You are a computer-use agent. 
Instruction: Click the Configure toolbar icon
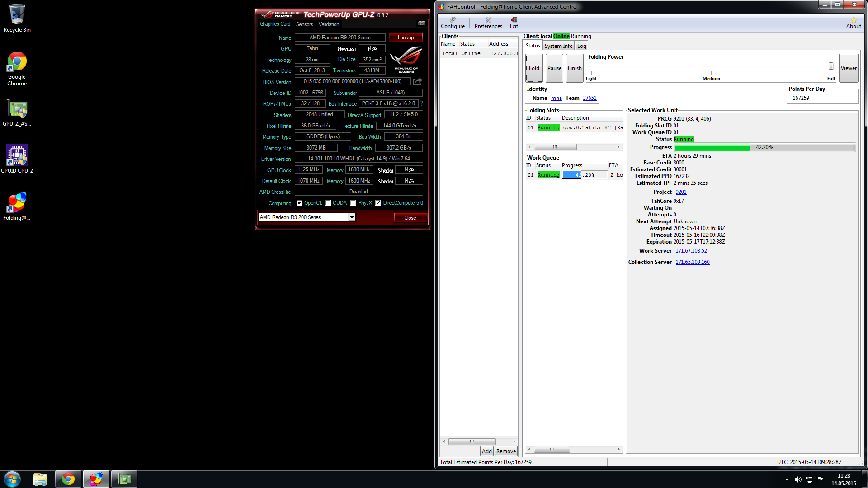[453, 22]
